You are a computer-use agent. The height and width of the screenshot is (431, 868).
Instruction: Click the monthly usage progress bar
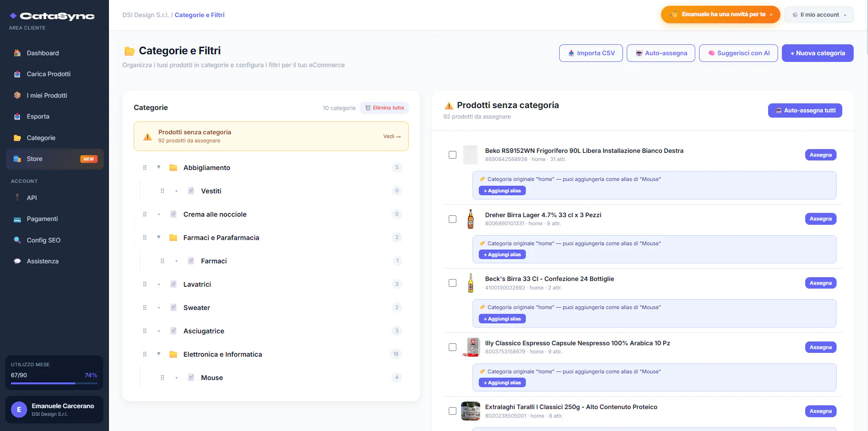[54, 383]
